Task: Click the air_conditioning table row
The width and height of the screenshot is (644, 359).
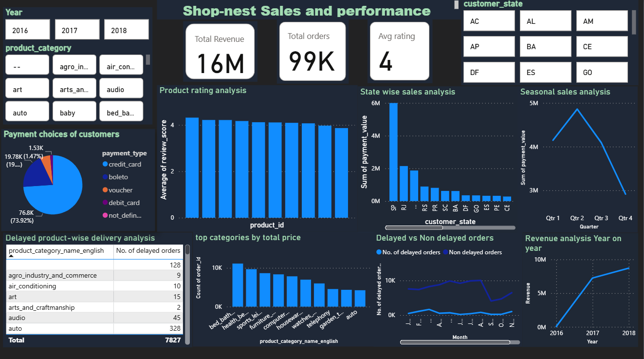Action: click(94, 286)
